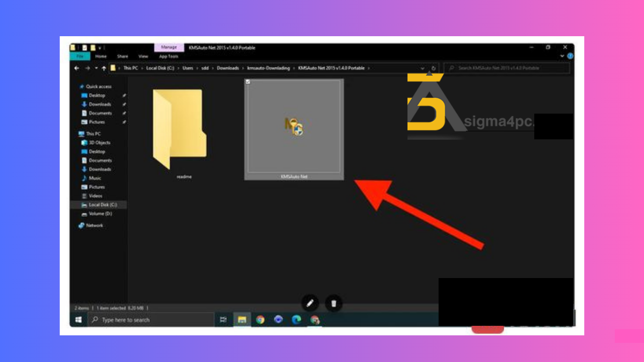This screenshot has height=362, width=644.
Task: Open the File ribbon tab
Action: [80, 56]
